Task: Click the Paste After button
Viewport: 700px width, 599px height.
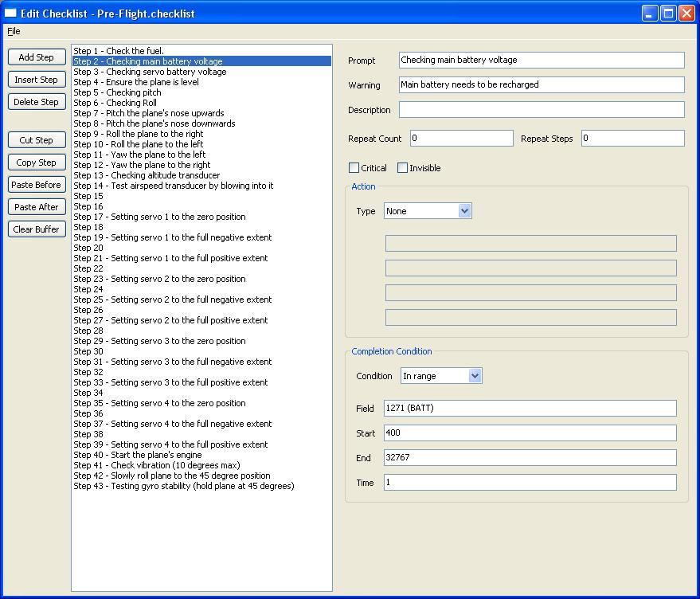Action: [36, 206]
